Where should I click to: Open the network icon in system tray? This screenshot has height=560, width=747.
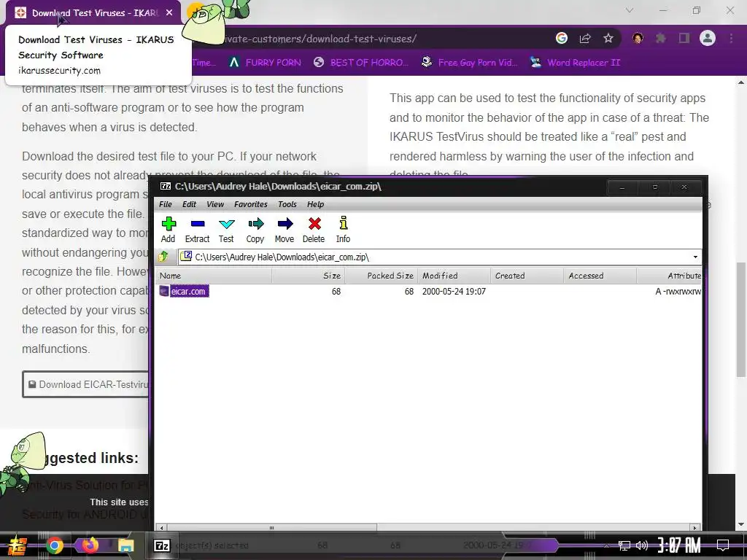(624, 545)
